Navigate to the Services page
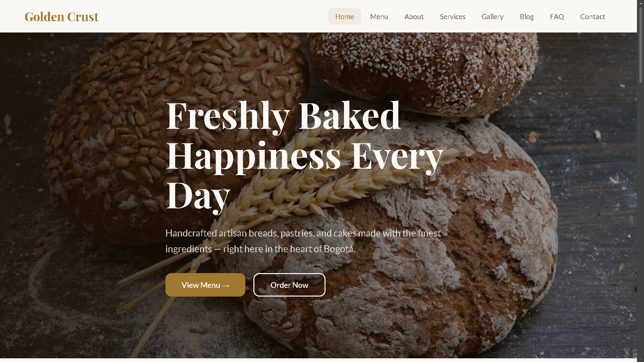Viewport: 644px width, 362px height. (452, 16)
